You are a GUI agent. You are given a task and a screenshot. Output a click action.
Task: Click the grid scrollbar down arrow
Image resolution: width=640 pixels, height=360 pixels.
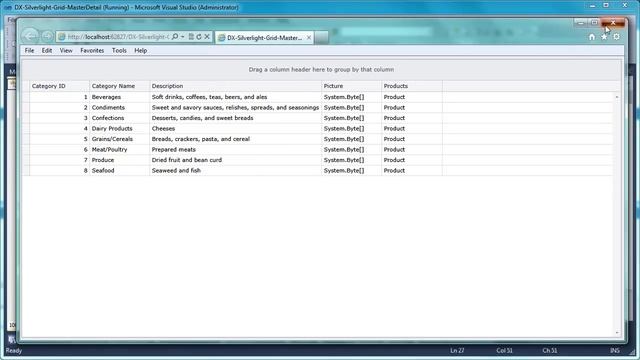click(617, 333)
